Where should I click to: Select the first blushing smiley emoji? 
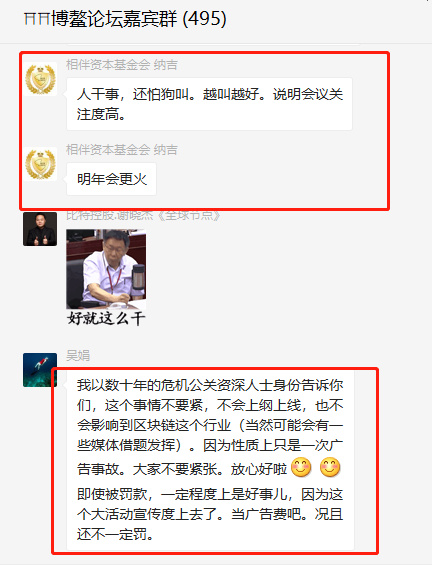(x=301, y=468)
